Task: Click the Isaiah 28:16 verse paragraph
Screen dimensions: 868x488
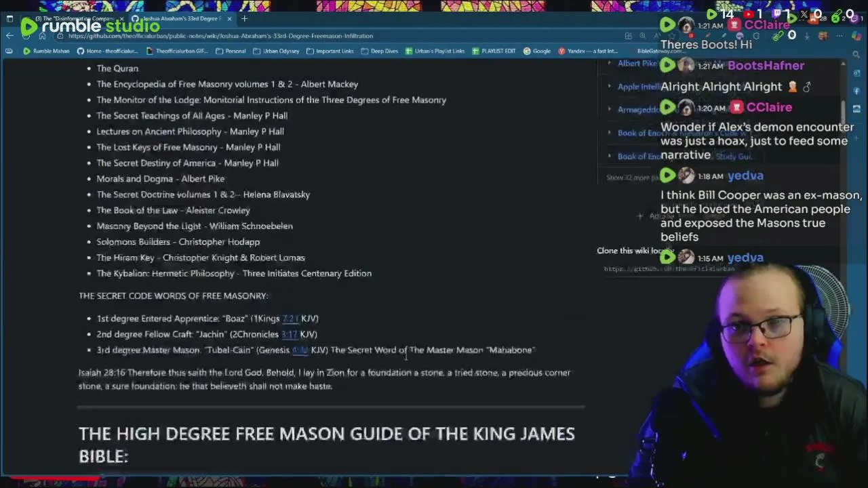Action: coord(325,380)
